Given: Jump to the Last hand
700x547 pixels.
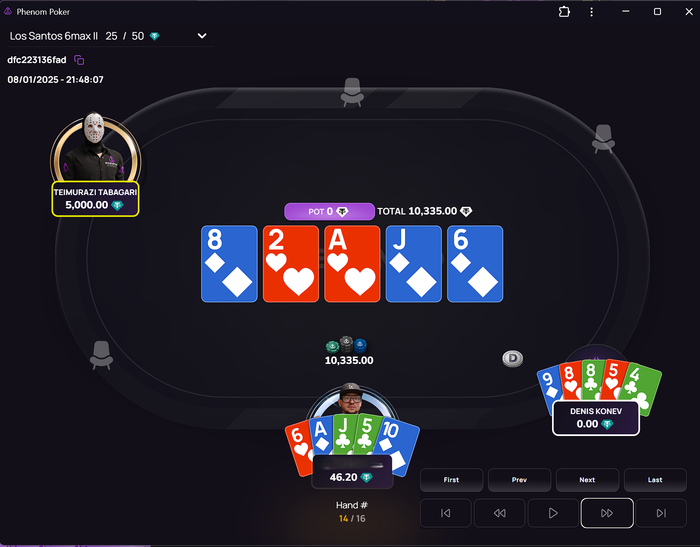Looking at the screenshot, I should point(655,480).
